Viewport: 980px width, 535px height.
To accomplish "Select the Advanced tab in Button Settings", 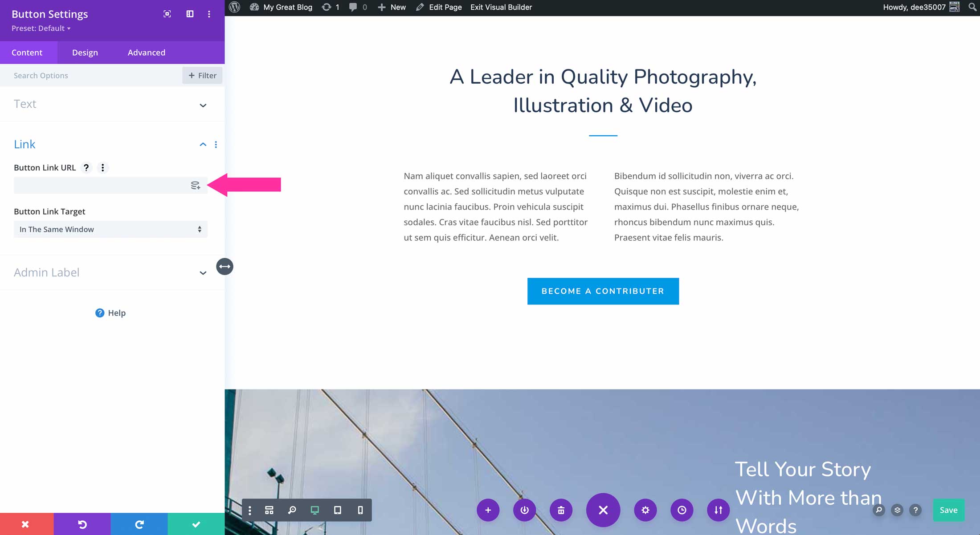I will (146, 52).
